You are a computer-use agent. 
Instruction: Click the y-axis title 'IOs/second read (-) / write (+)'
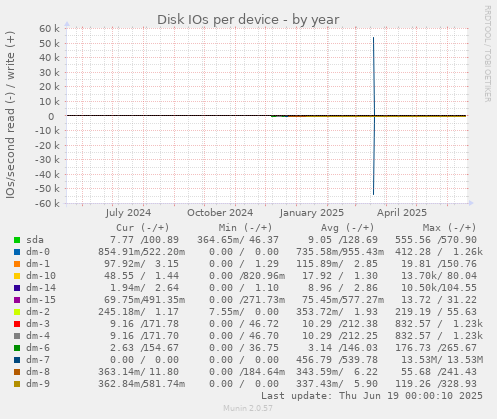point(10,115)
